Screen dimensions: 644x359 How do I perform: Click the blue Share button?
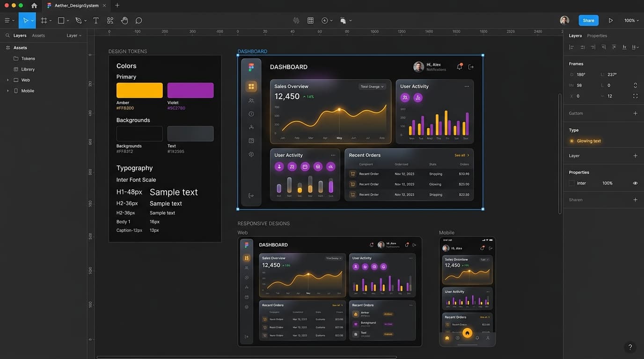click(x=588, y=21)
